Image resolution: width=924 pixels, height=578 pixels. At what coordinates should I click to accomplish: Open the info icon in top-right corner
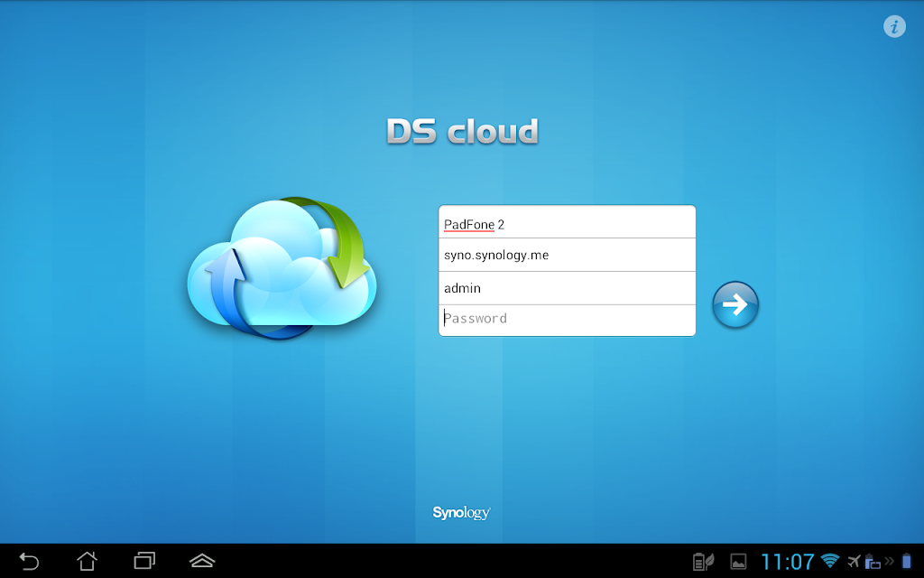(x=894, y=26)
